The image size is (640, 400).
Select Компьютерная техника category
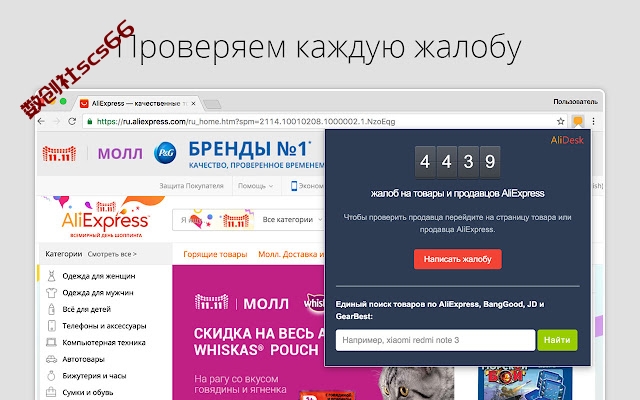[x=104, y=342]
